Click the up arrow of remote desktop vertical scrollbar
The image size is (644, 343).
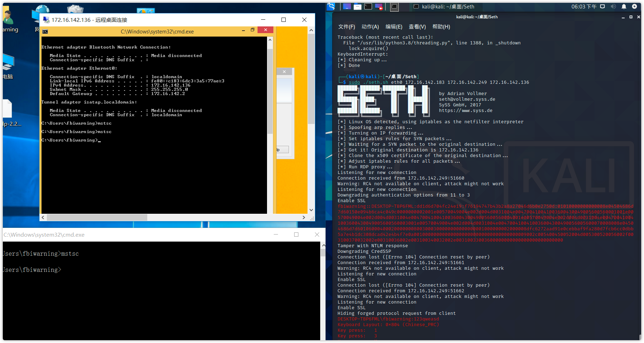(x=311, y=30)
